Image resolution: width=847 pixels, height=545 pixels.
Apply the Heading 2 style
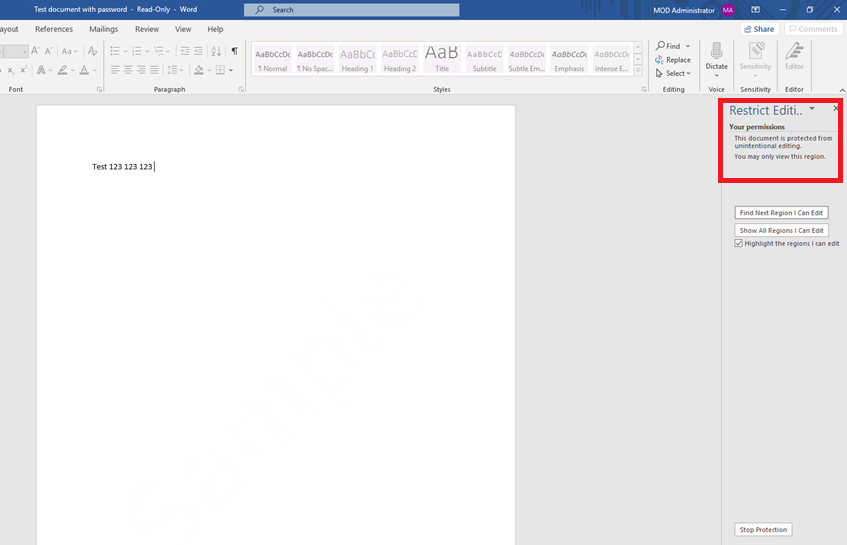tap(400, 59)
